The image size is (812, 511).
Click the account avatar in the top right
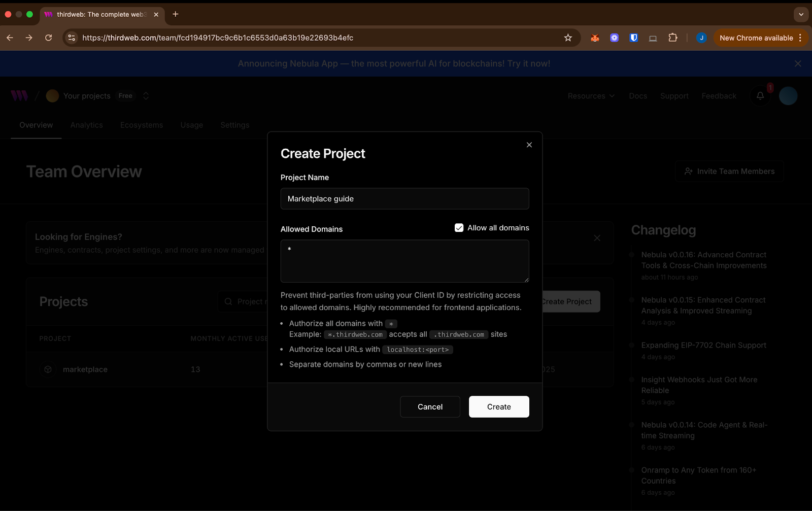click(x=787, y=95)
